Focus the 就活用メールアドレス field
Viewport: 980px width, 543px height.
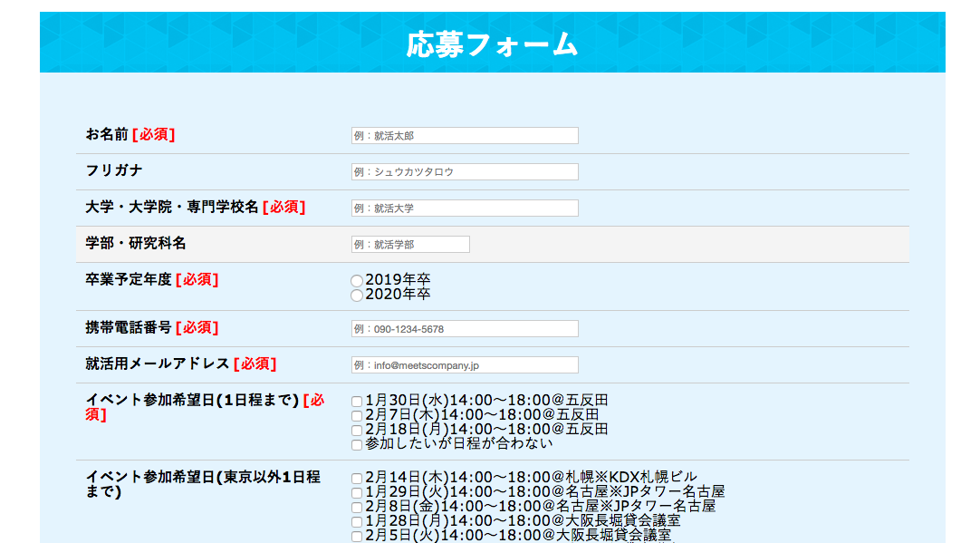point(465,365)
